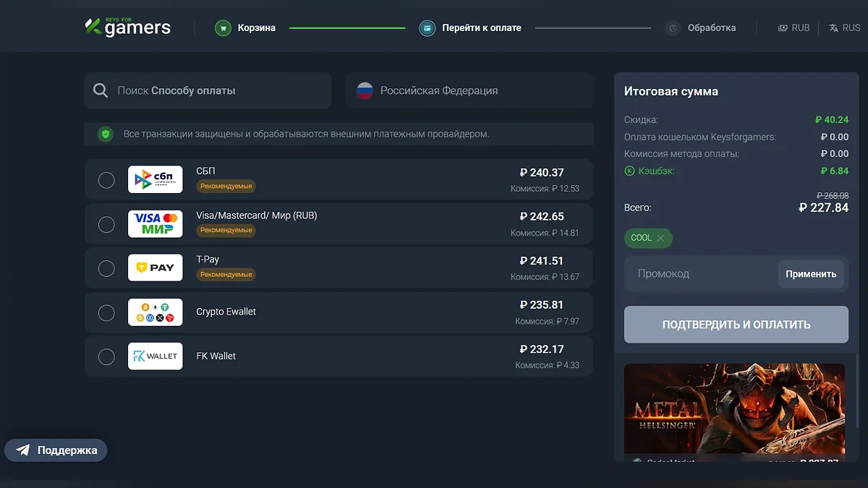Click the green shield security icon
868x488 pixels.
106,134
